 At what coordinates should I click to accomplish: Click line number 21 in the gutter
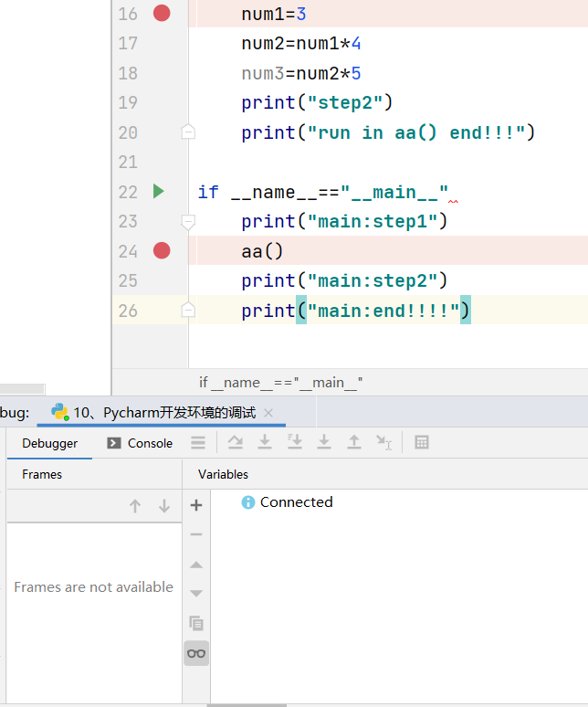tap(128, 162)
